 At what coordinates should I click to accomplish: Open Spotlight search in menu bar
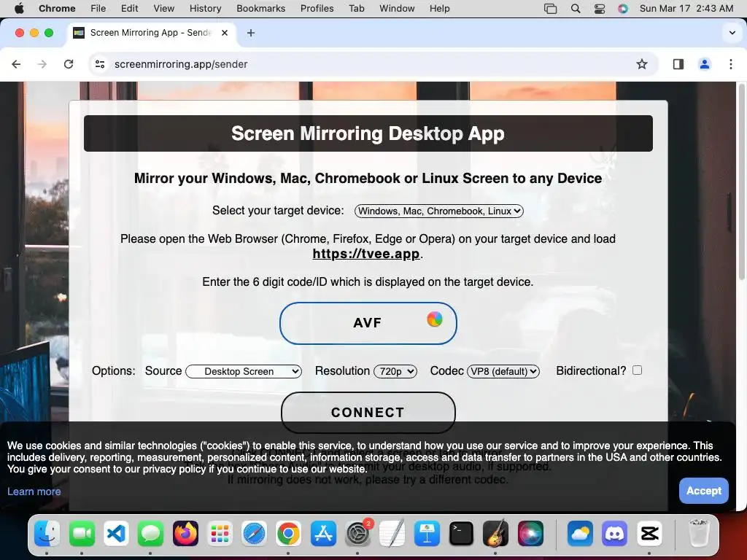(x=576, y=9)
